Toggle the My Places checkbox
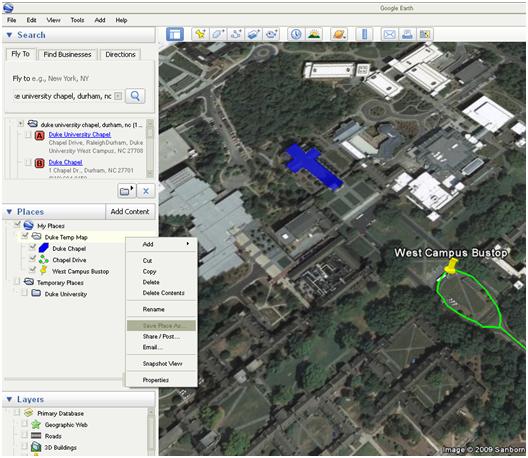528x458 pixels. point(17,225)
